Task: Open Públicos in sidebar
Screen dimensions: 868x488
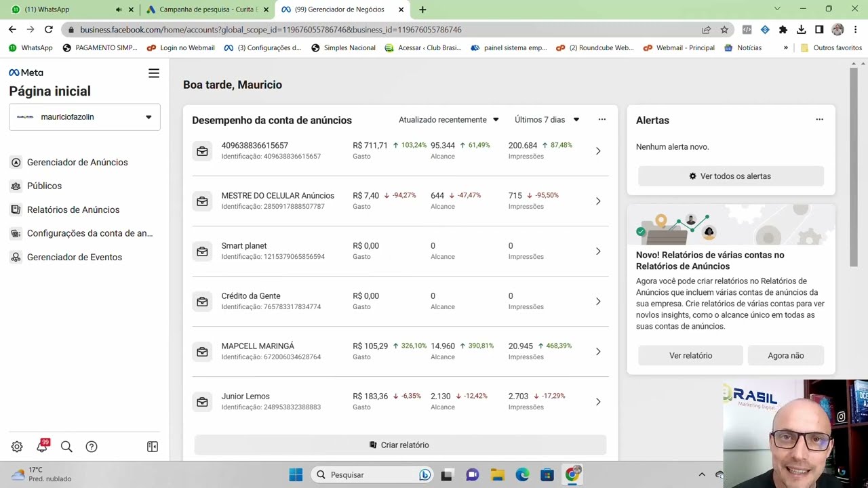Action: (44, 186)
